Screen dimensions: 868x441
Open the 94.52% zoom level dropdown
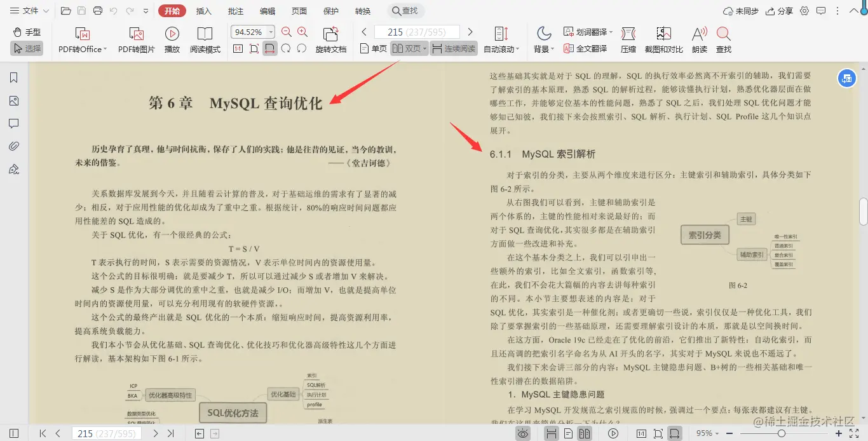pyautogui.click(x=252, y=32)
